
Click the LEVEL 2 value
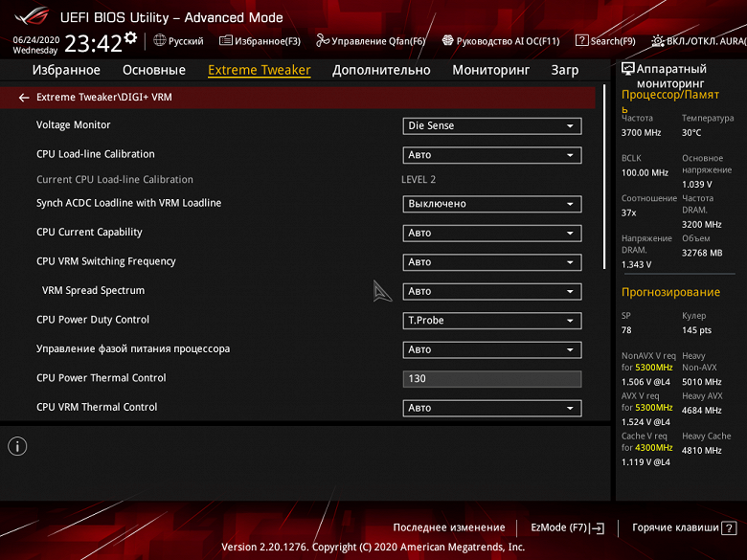pyautogui.click(x=419, y=180)
